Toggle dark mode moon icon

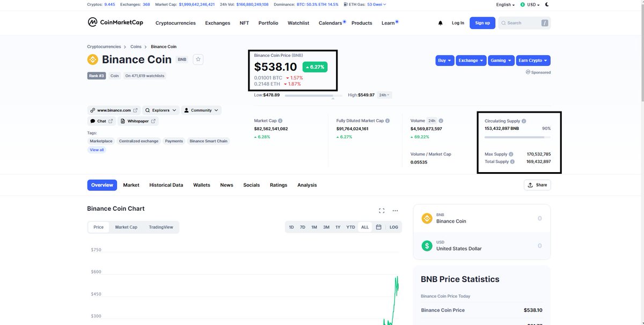(547, 4)
